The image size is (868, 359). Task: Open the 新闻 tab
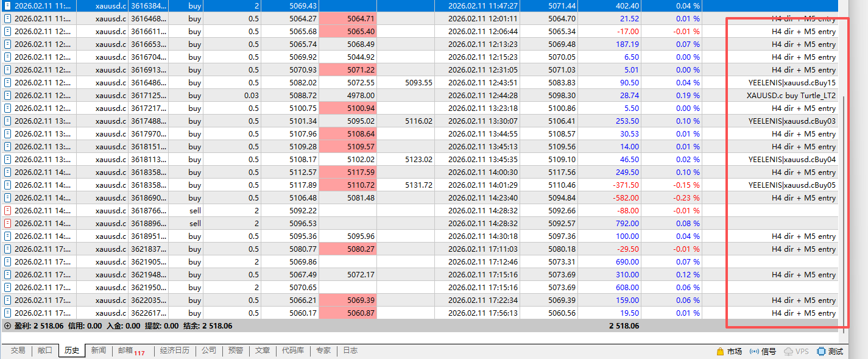click(x=99, y=350)
